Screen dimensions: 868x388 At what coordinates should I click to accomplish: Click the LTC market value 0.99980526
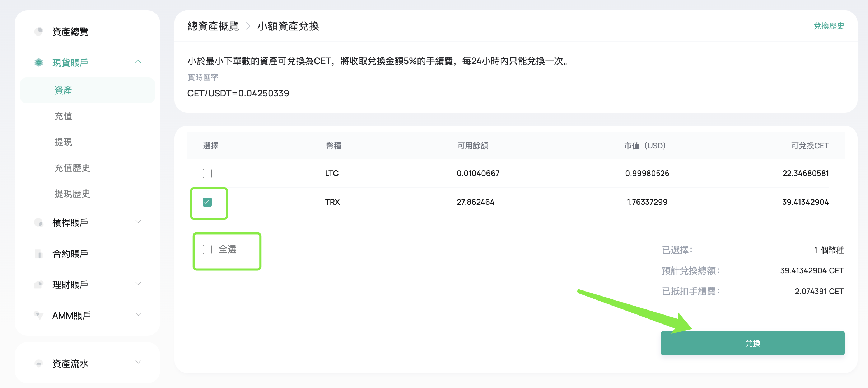pyautogui.click(x=647, y=174)
